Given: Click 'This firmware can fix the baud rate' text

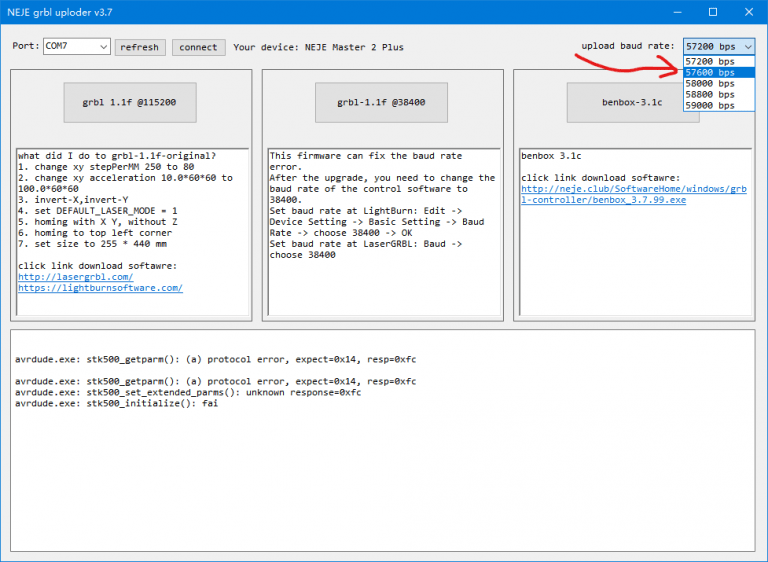Looking at the screenshot, I should click(366, 156).
